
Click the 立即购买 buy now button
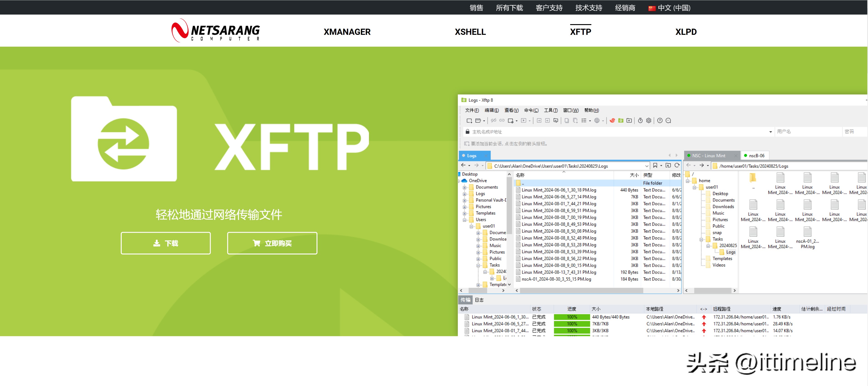coord(272,243)
